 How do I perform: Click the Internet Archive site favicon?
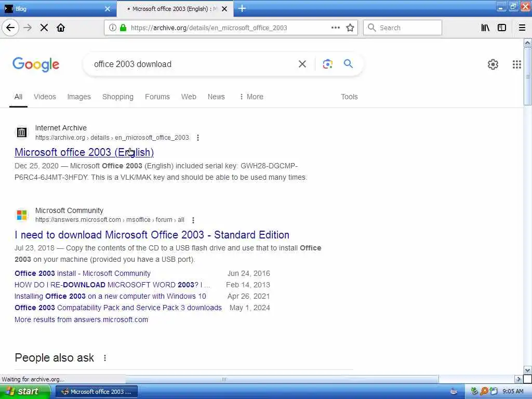tap(22, 132)
